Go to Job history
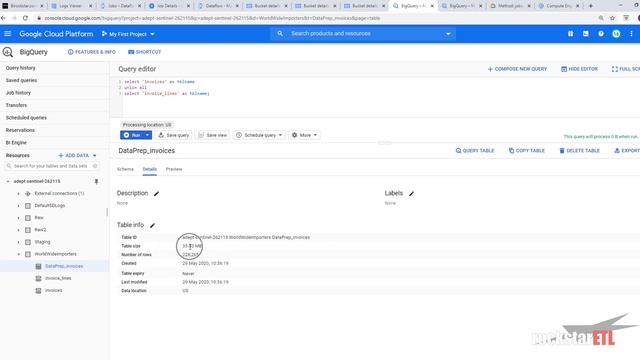This screenshot has height=360, width=640. (18, 93)
